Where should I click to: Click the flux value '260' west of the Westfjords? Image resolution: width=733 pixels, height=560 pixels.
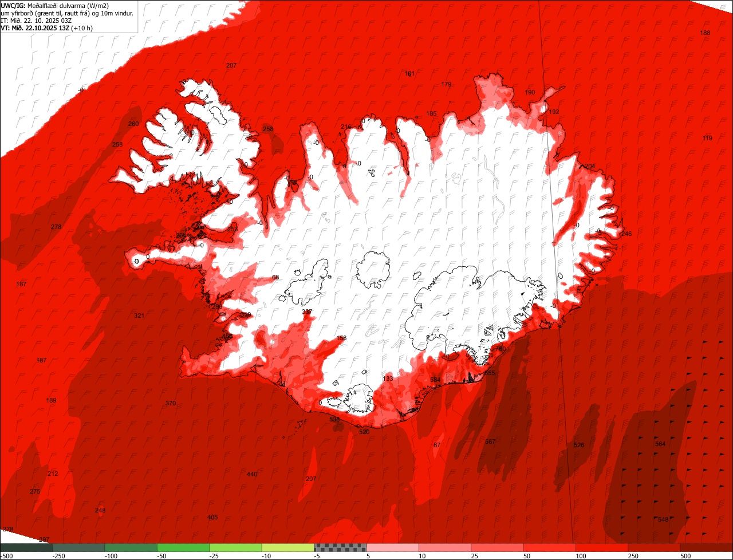coord(133,124)
